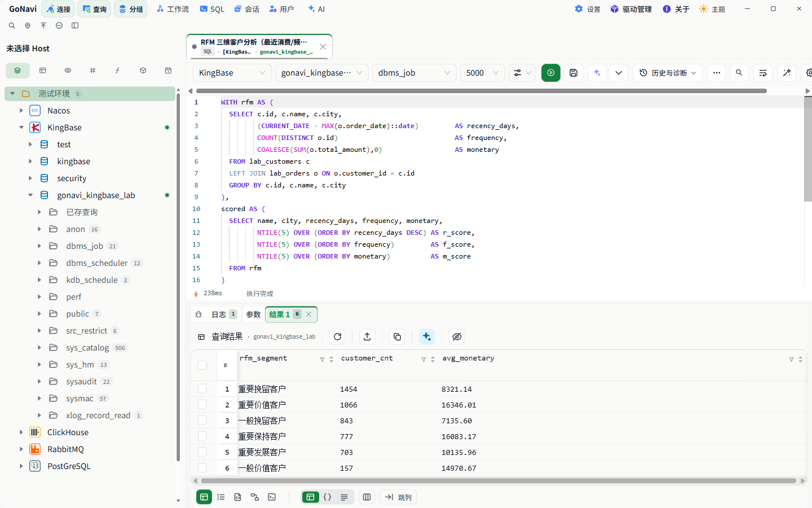This screenshot has width=812, height=508.
Task: Open AI assistant sparkle in editor toolbar
Action: (597, 73)
